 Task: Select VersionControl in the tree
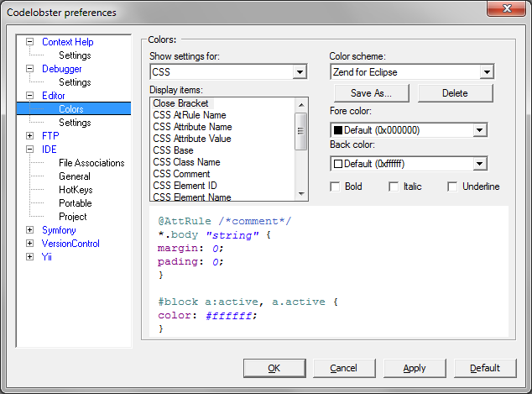(x=70, y=243)
